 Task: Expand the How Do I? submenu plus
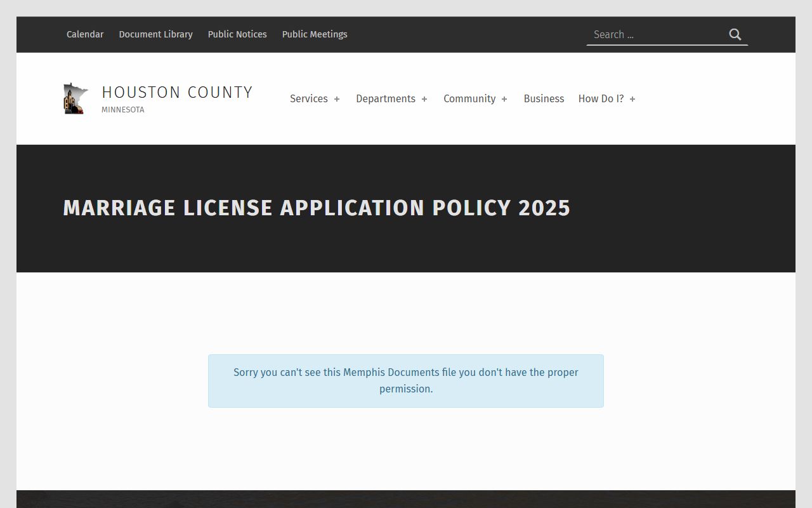pos(632,99)
